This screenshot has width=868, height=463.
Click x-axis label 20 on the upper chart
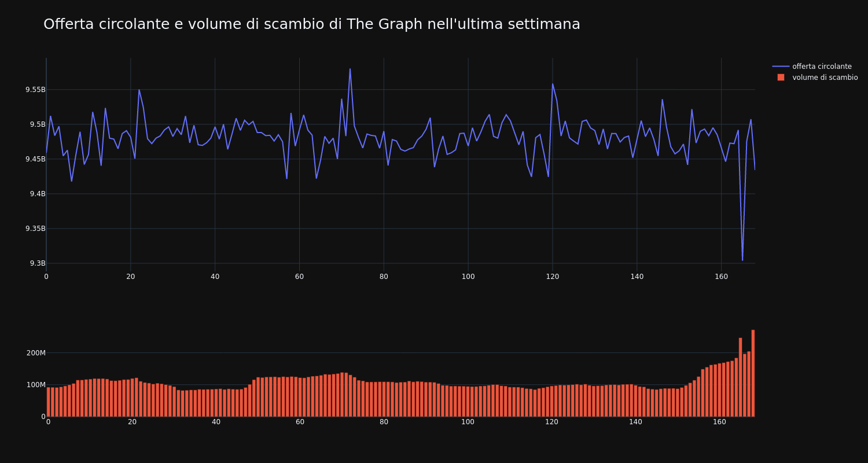pyautogui.click(x=131, y=277)
